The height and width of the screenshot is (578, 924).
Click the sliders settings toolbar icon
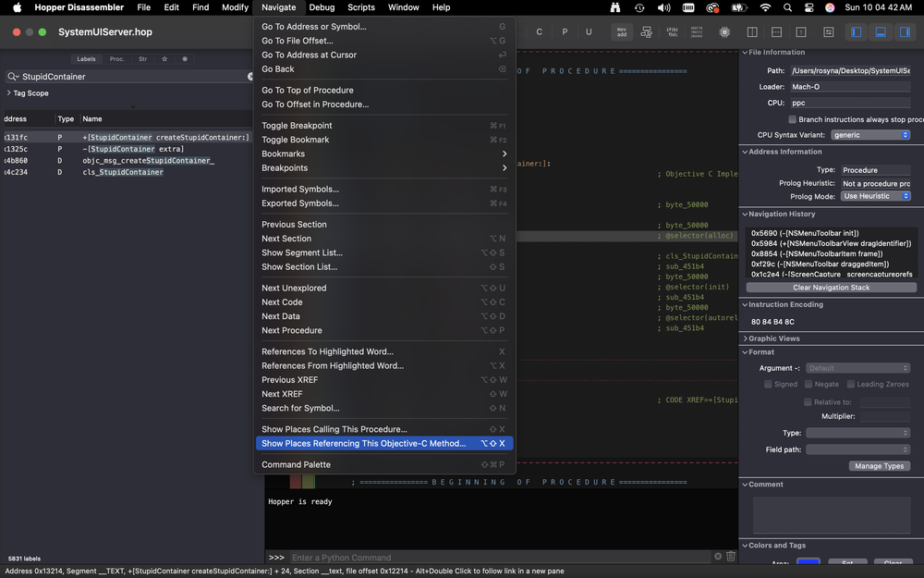pos(829,31)
